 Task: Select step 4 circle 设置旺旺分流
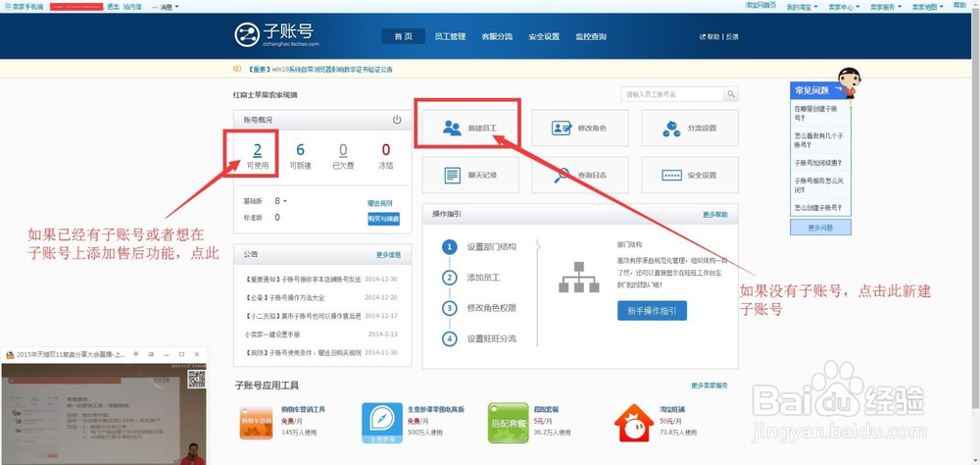[x=450, y=338]
